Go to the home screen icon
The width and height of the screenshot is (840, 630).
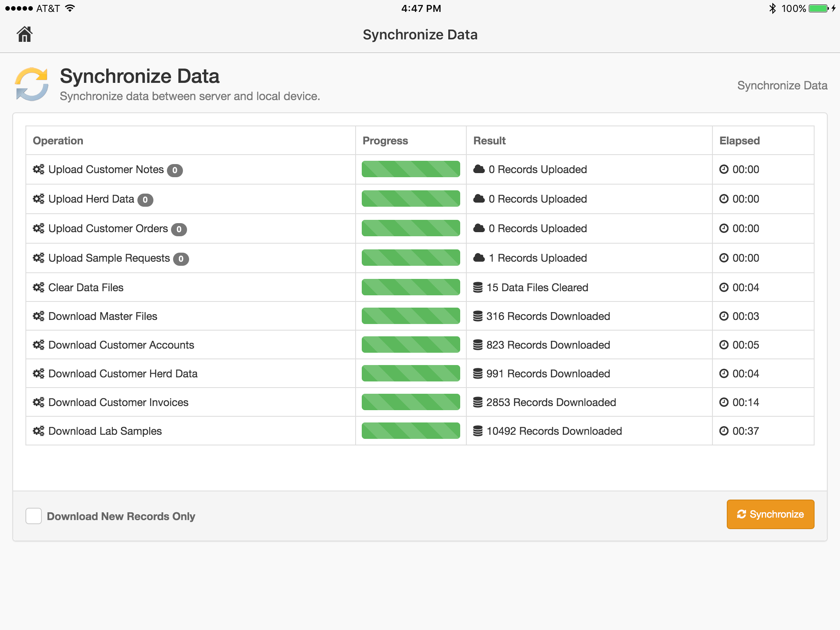25,34
